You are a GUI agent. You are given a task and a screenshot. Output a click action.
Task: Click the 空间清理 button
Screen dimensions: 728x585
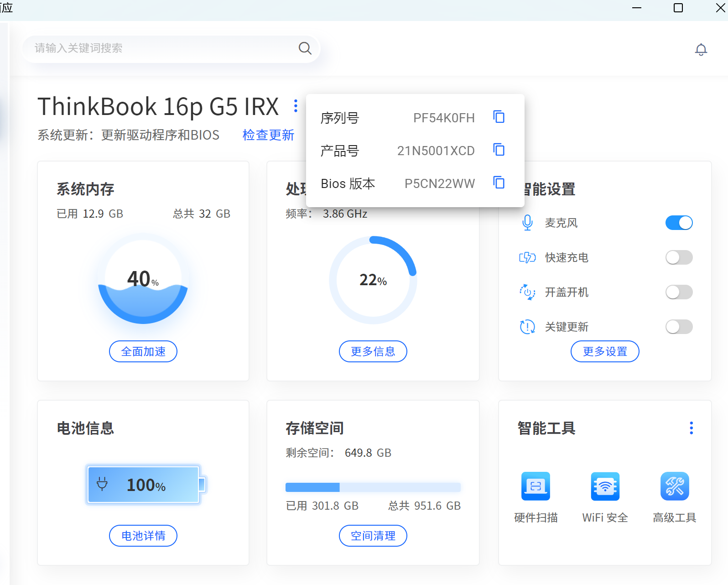tap(373, 536)
